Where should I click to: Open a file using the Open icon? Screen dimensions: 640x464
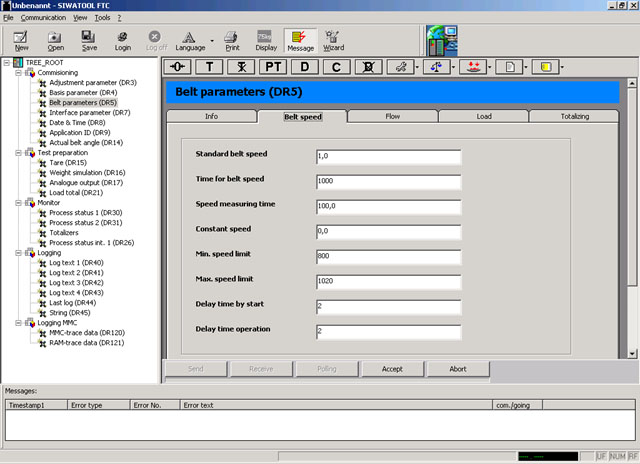click(x=55, y=40)
